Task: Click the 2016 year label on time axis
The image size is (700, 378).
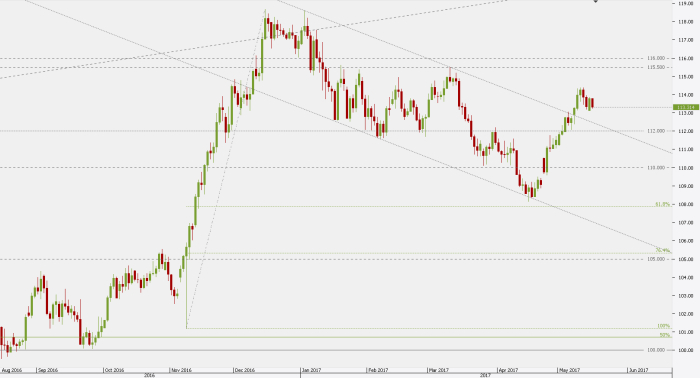Action: [x=149, y=375]
